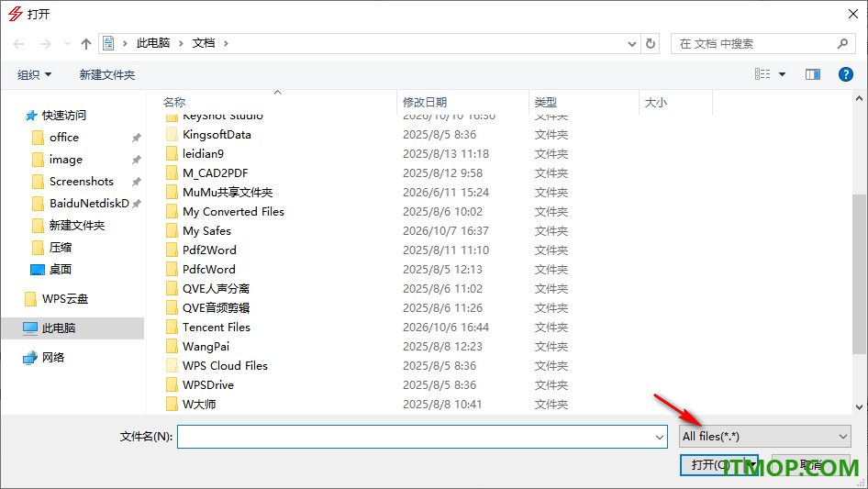Open recent locations dropdown arrow
The image size is (868, 489).
[x=67, y=44]
